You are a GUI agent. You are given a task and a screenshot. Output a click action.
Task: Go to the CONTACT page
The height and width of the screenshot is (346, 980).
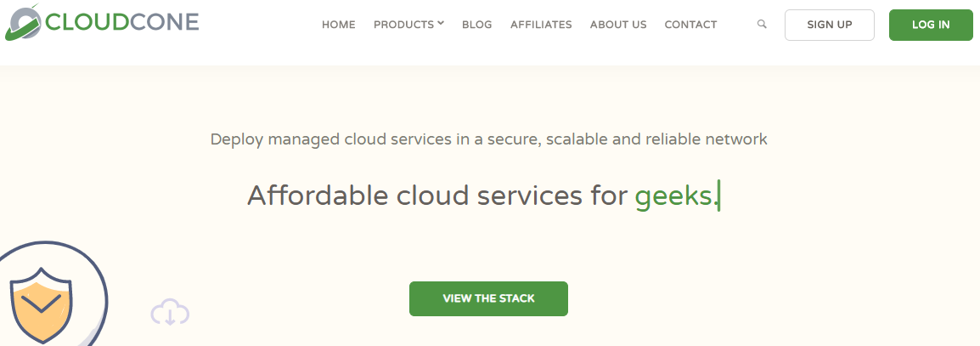pyautogui.click(x=690, y=25)
